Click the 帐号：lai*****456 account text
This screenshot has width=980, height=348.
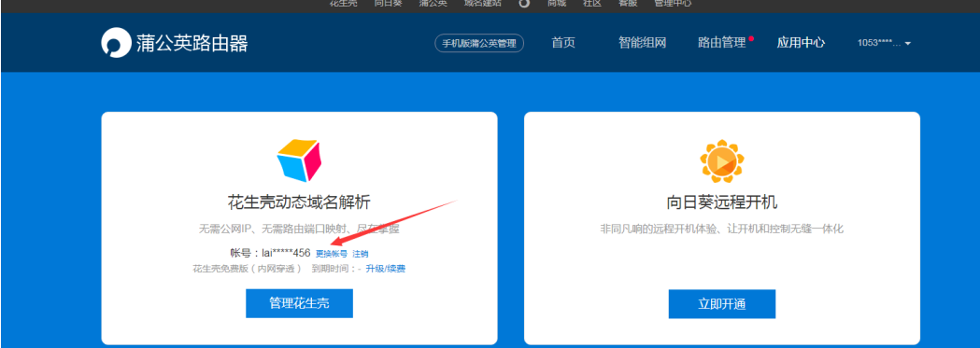click(x=270, y=253)
